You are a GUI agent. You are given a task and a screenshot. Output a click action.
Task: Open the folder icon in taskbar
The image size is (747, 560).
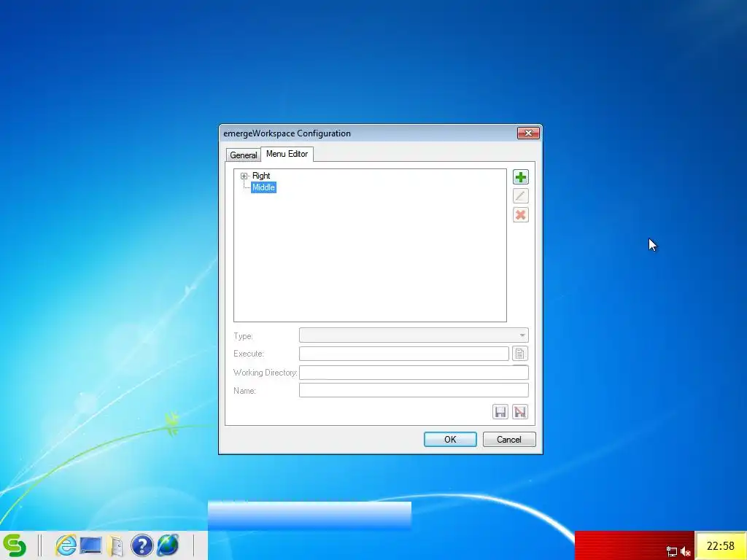(x=116, y=545)
